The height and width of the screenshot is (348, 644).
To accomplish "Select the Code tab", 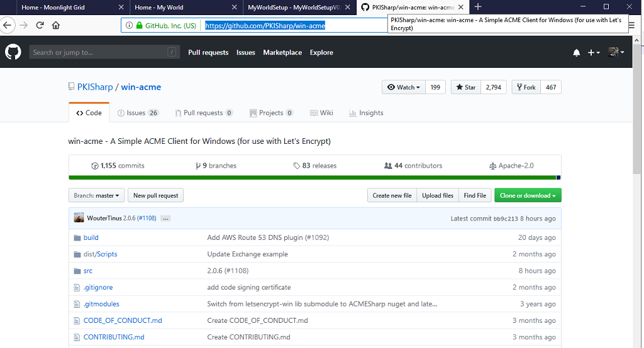I will [x=89, y=112].
